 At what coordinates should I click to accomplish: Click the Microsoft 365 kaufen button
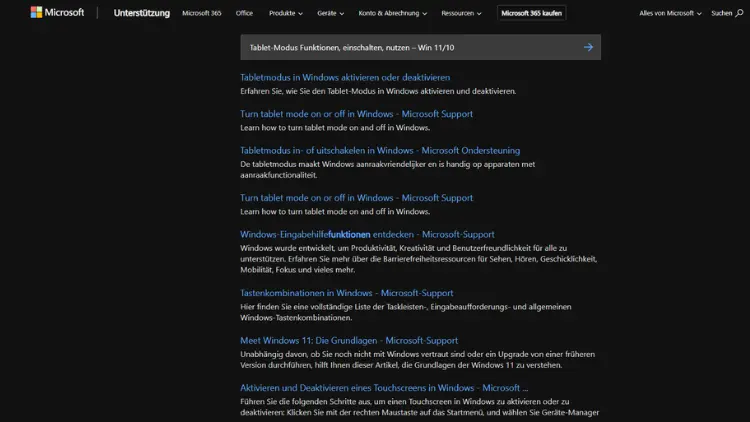tap(531, 13)
